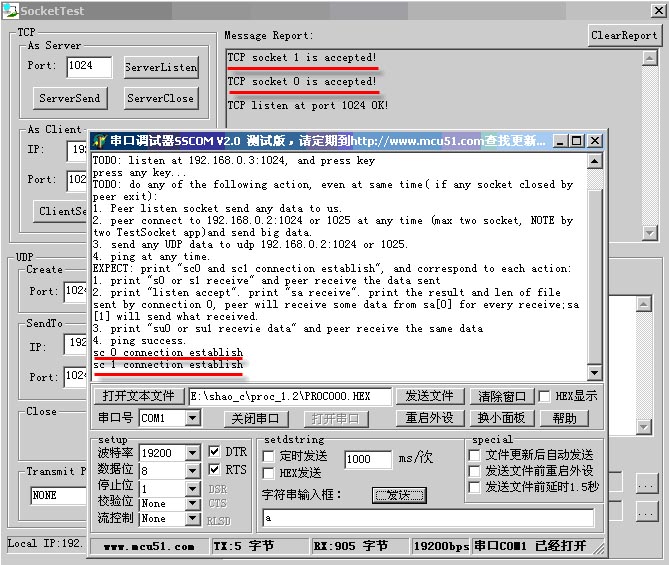Click the SocketTest window icon
The width and height of the screenshot is (669, 565).
click(10, 10)
